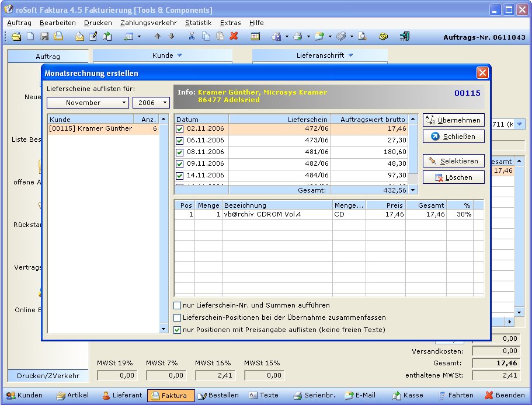Open the 2006 year dropdown
Screen dimensions: 532x405
pyautogui.click(x=165, y=103)
